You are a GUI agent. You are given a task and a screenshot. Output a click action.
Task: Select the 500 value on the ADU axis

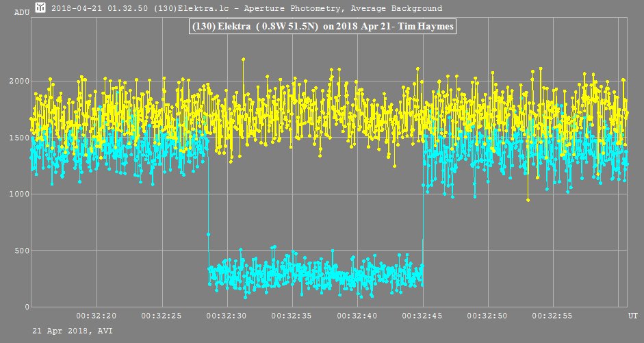[x=21, y=251]
